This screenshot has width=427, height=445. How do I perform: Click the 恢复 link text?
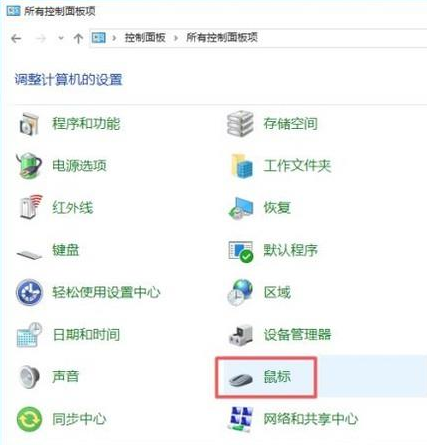(277, 208)
